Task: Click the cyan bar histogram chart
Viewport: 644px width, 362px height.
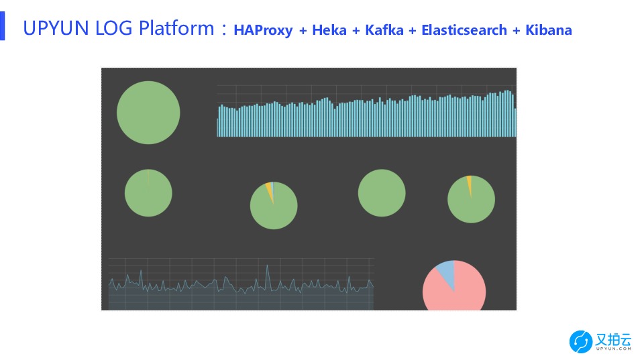Action: (x=366, y=115)
